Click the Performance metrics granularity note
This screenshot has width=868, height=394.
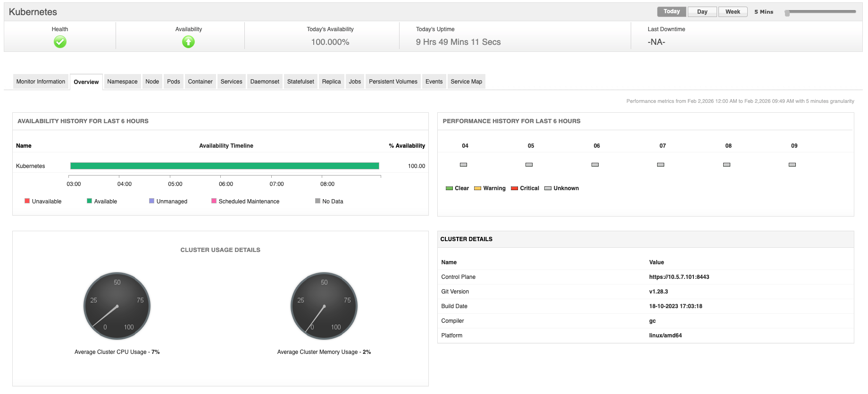pyautogui.click(x=740, y=101)
